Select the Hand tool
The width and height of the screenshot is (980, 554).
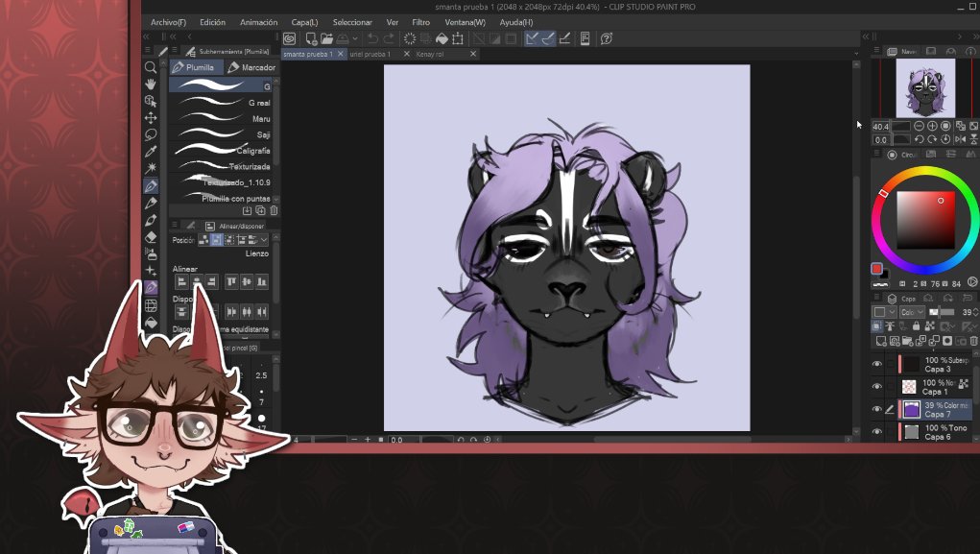151,84
